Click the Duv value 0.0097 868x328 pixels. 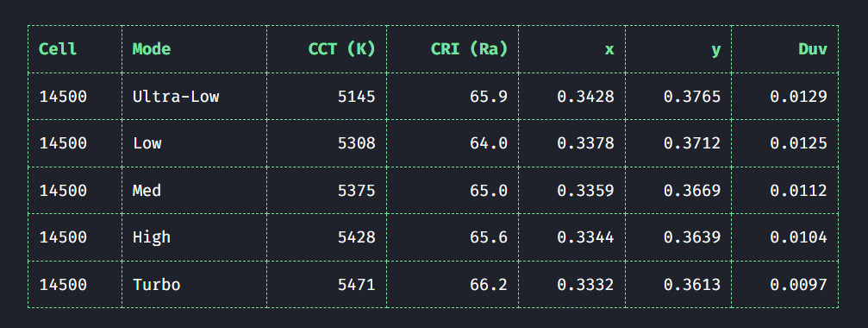798,285
